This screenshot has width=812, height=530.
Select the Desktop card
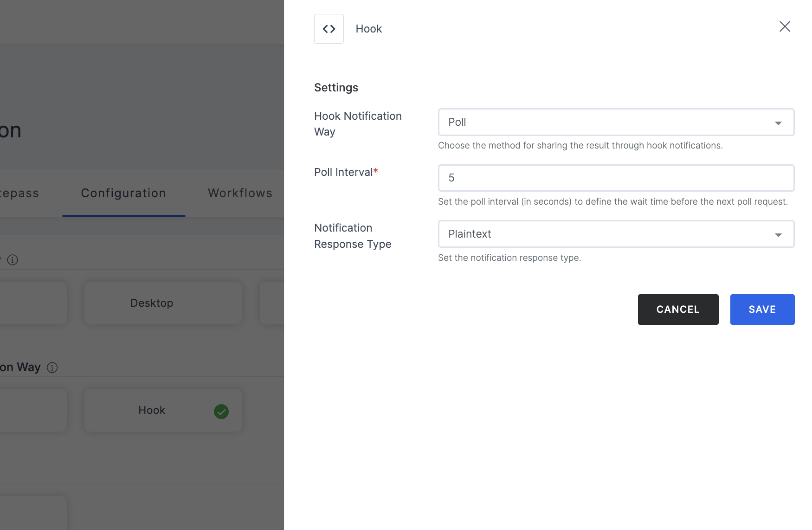(x=163, y=303)
